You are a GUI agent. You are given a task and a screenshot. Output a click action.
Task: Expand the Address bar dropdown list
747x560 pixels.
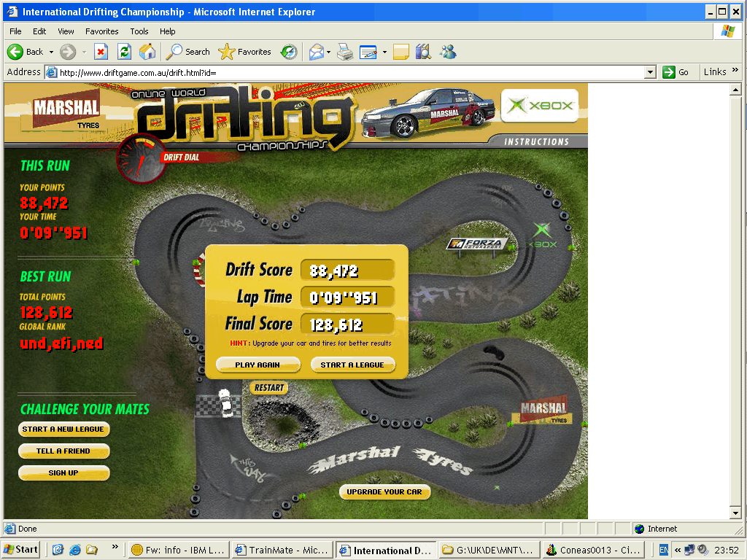click(x=650, y=72)
